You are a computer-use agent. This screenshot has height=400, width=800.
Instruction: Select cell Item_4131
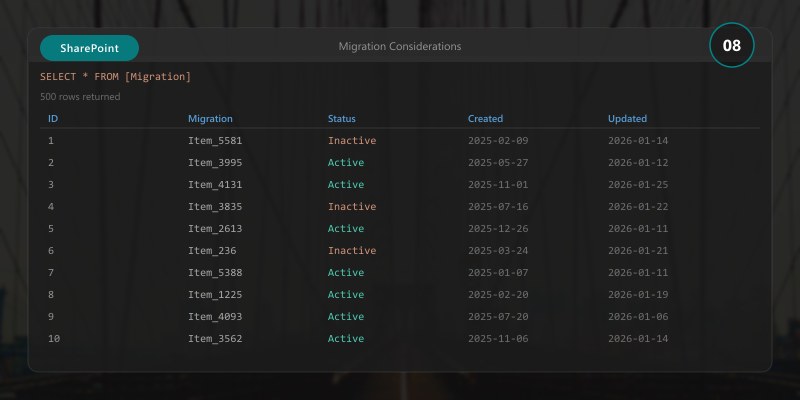tap(215, 184)
